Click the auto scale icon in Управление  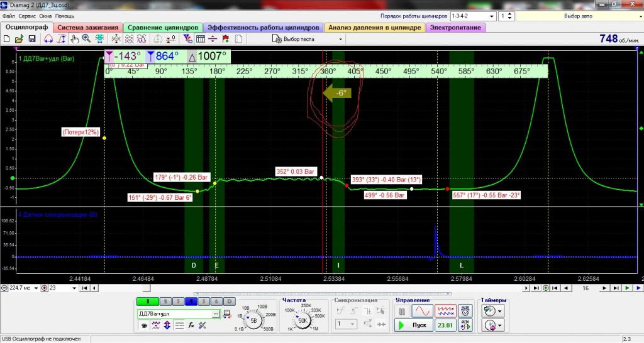point(465,310)
